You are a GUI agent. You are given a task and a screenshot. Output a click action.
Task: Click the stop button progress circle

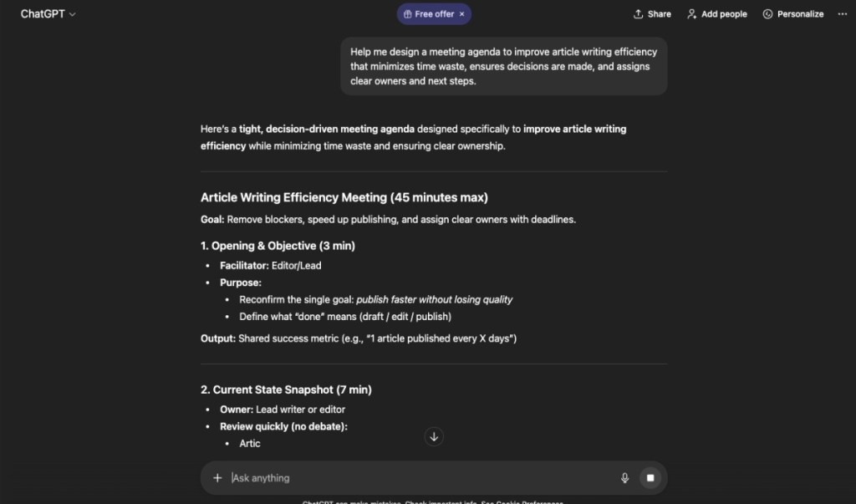pyautogui.click(x=650, y=477)
